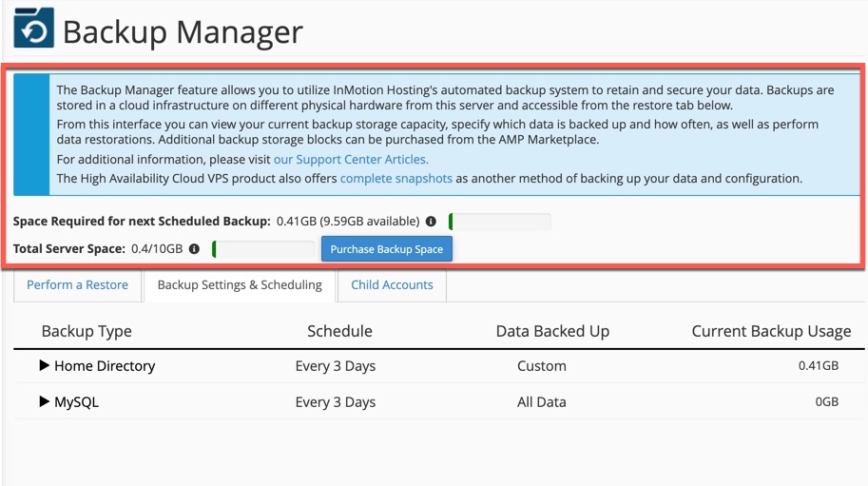Open the Child Accounts tab
Screen dimensions: 868x486
[x=392, y=285]
